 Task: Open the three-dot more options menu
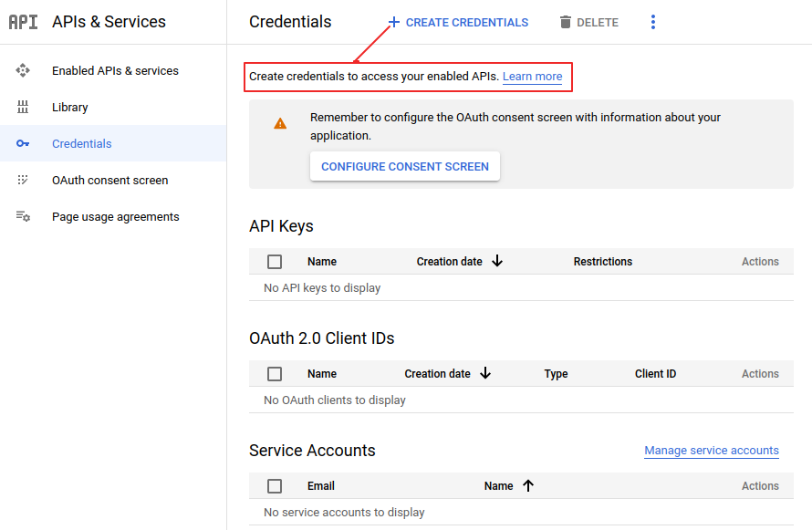[653, 22]
